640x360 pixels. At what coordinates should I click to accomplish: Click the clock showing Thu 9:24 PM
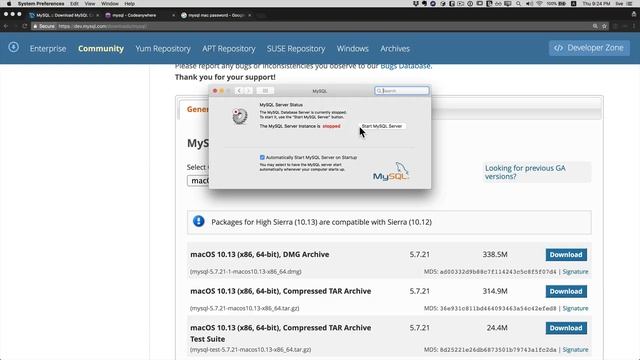596,3
